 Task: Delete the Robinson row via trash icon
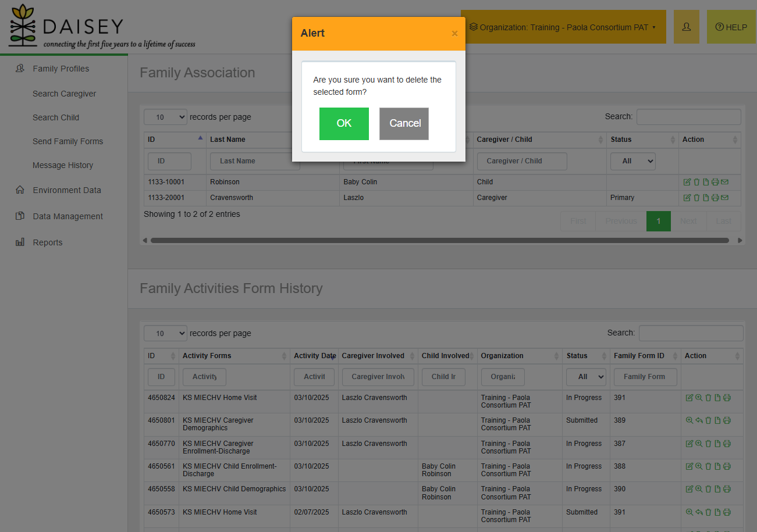coord(696,182)
